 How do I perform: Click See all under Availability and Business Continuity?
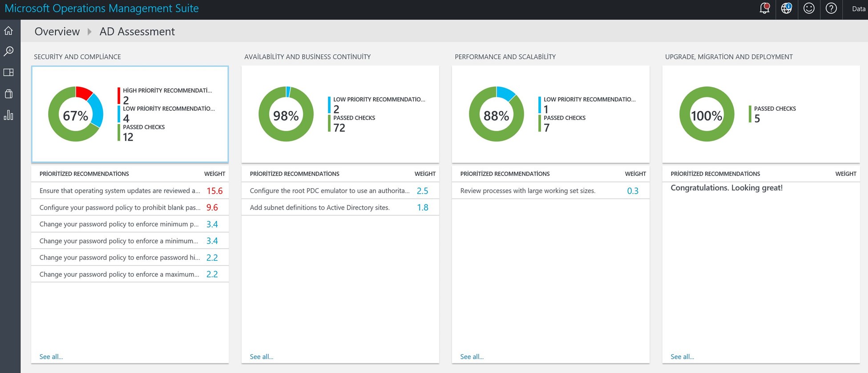point(262,357)
